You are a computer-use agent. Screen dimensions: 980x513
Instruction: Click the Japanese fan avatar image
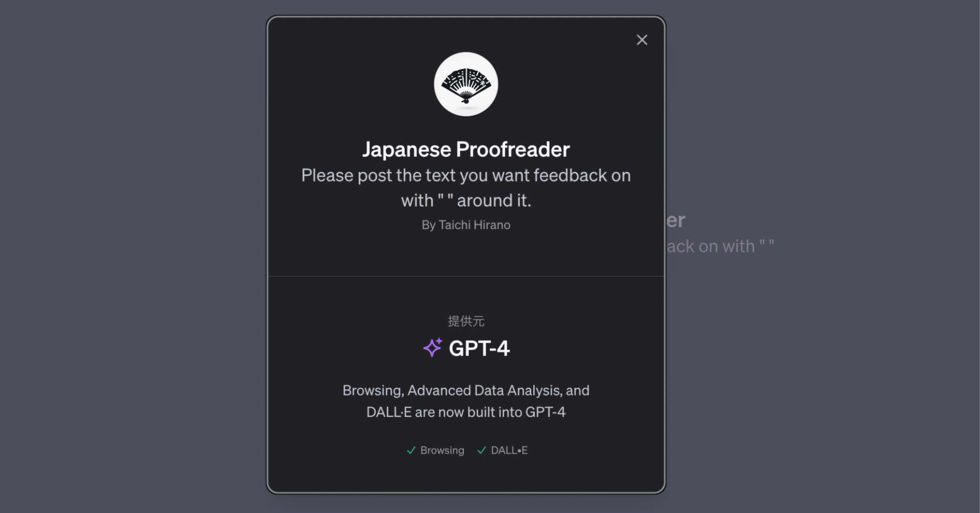click(466, 84)
